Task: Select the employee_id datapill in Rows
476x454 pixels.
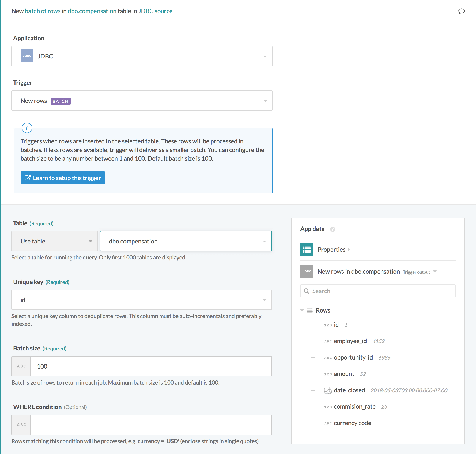Action: [x=350, y=341]
